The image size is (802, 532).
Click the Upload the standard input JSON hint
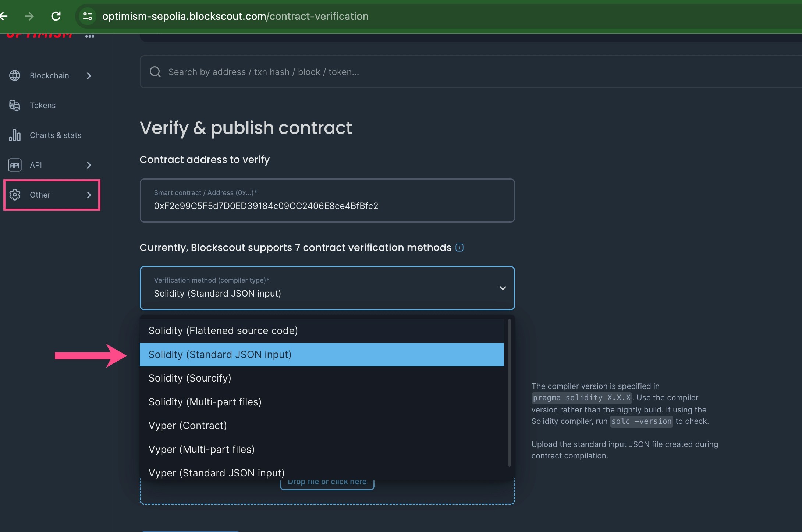click(625, 450)
